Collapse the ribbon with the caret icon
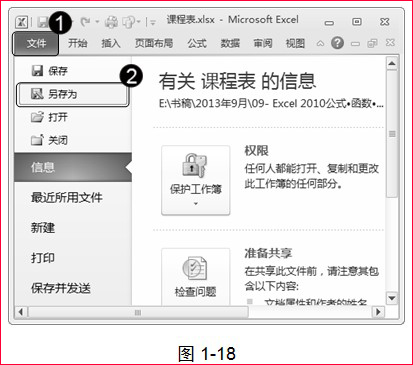 [320, 43]
